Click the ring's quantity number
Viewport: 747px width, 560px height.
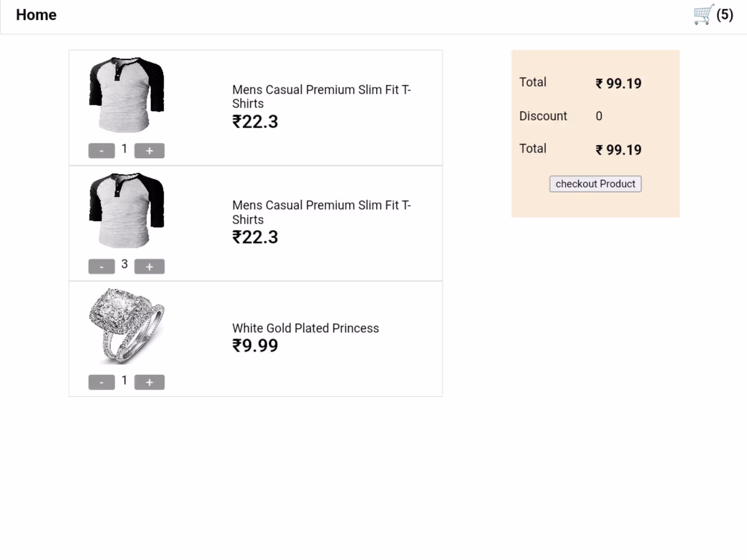124,381
